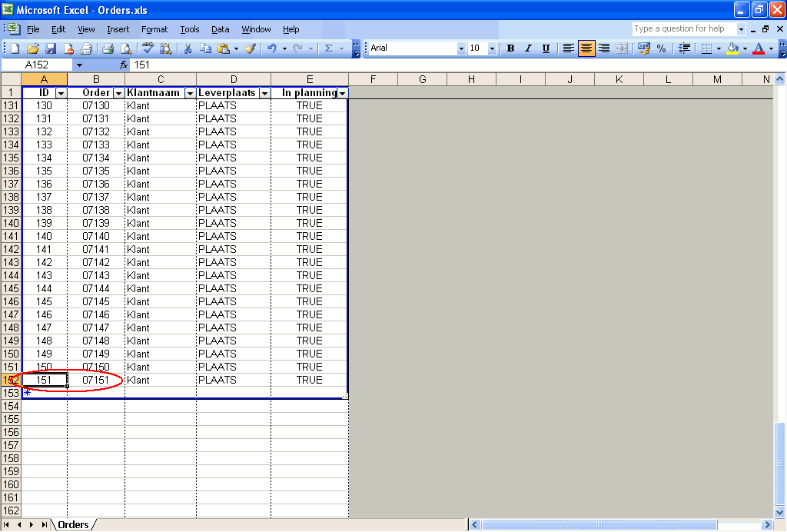Select row 154 header
787x532 pixels.
pyautogui.click(x=11, y=406)
